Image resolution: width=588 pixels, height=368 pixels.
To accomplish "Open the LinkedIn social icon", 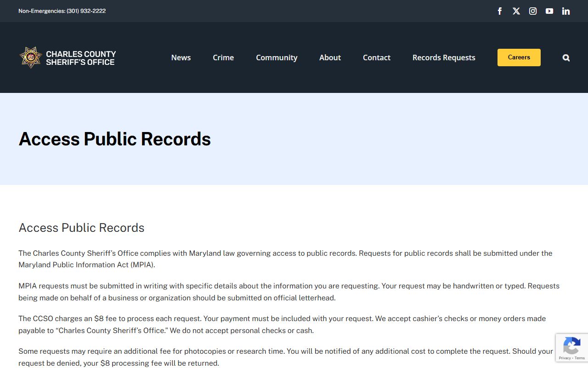I will 566,11.
